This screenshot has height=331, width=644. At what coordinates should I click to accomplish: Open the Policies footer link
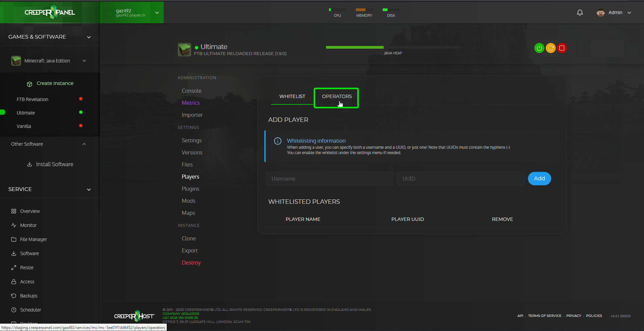[x=594, y=316]
